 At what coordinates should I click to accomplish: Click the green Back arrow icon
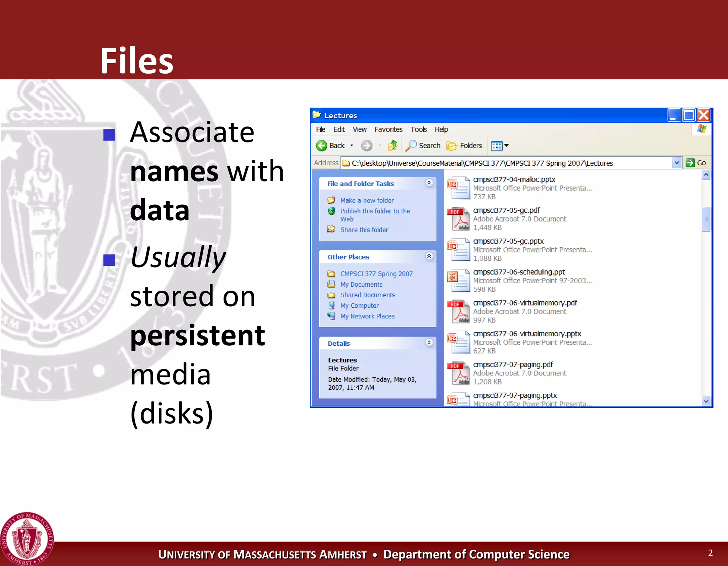point(321,145)
